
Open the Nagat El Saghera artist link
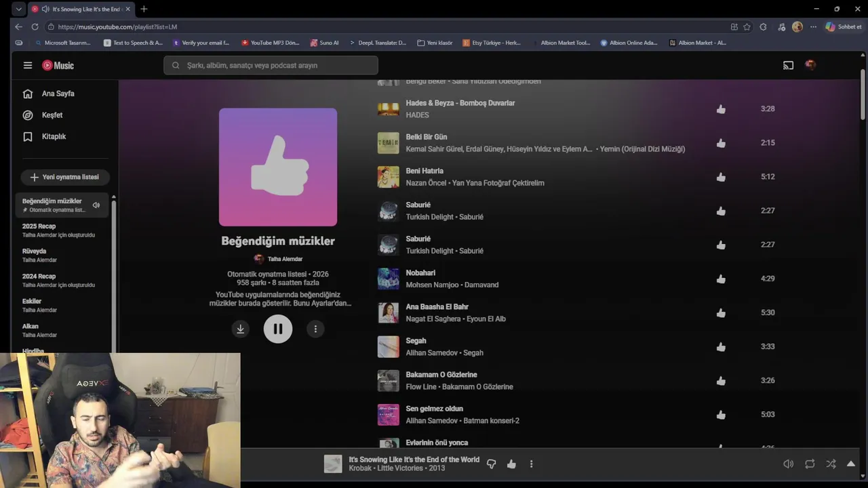pos(433,319)
